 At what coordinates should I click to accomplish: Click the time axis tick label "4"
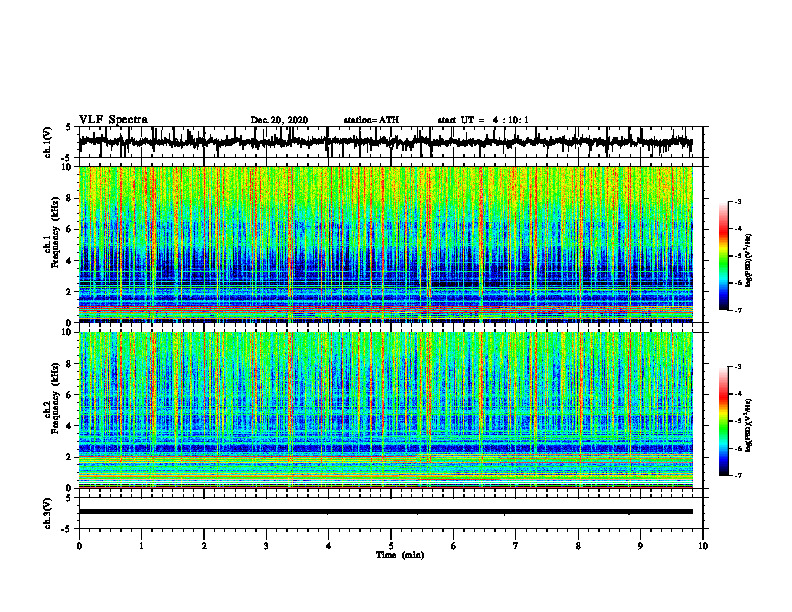[x=329, y=546]
